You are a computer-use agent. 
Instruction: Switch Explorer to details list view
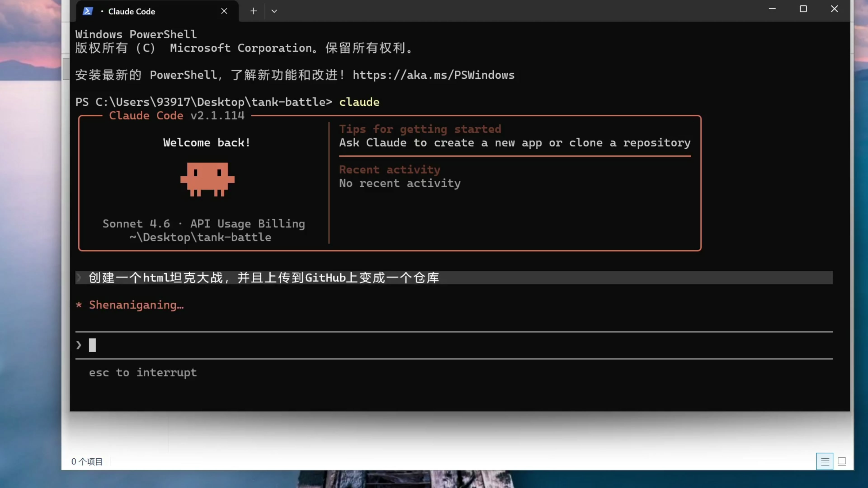click(x=825, y=461)
